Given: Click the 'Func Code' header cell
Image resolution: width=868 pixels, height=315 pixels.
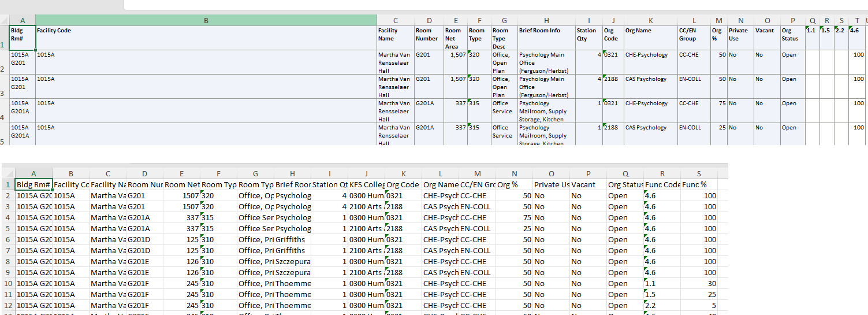Looking at the screenshot, I should [662, 185].
